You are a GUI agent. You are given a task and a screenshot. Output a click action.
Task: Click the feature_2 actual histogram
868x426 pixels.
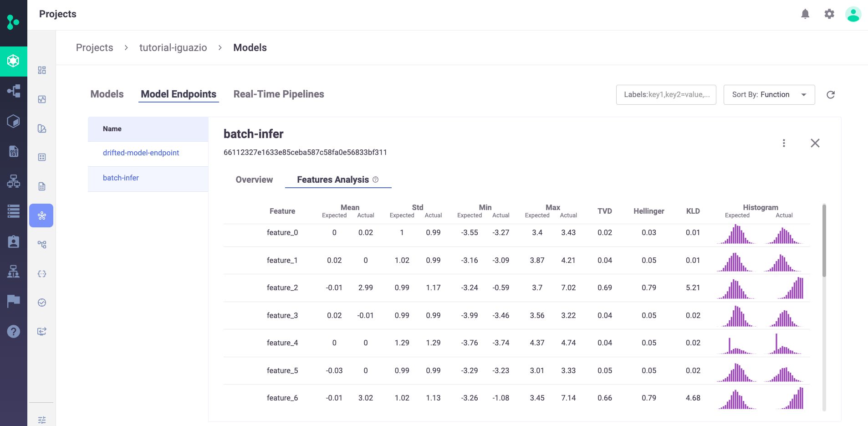790,288
